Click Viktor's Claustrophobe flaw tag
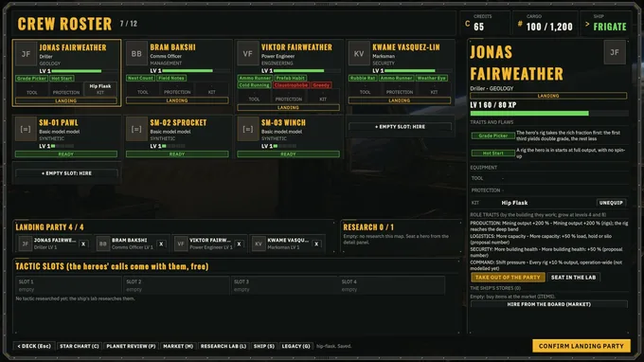Screen dimensions: 644x362 [291, 85]
